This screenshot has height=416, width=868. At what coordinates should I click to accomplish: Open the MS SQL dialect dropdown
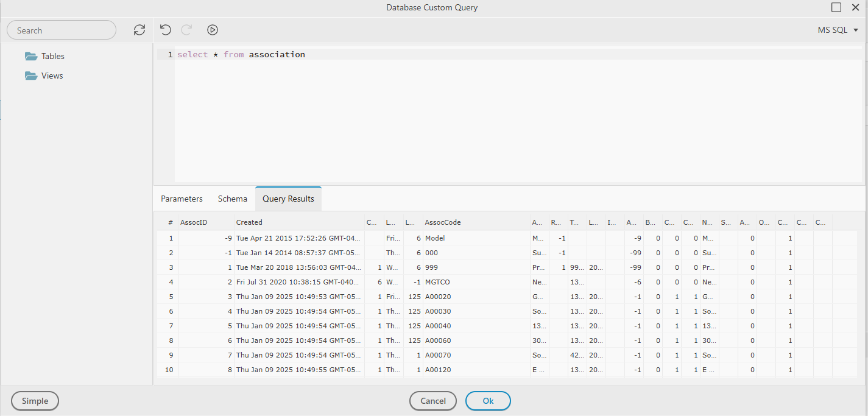838,30
